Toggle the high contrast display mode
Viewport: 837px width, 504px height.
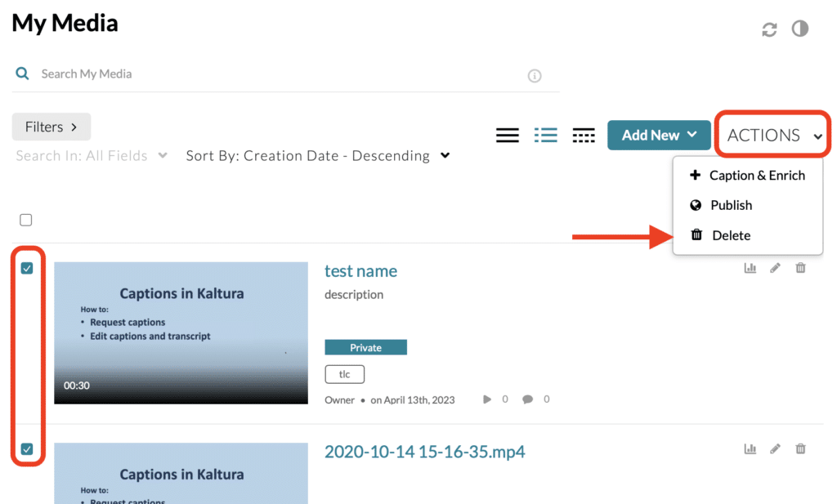(x=799, y=29)
